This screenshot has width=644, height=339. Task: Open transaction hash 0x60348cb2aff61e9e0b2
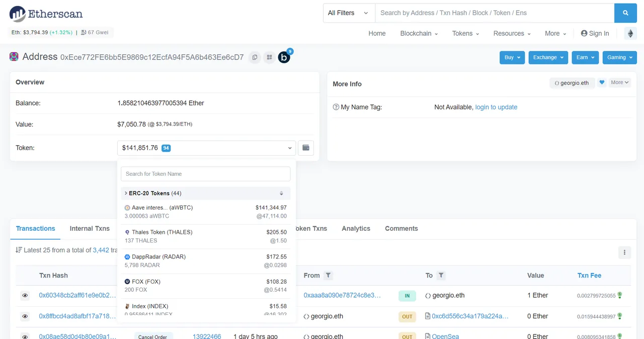77,296
